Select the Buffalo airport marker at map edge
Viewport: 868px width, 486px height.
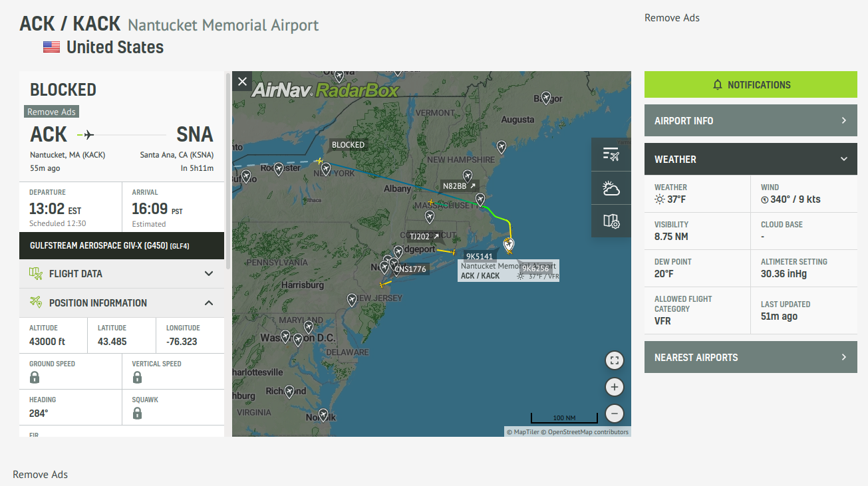[x=246, y=177]
